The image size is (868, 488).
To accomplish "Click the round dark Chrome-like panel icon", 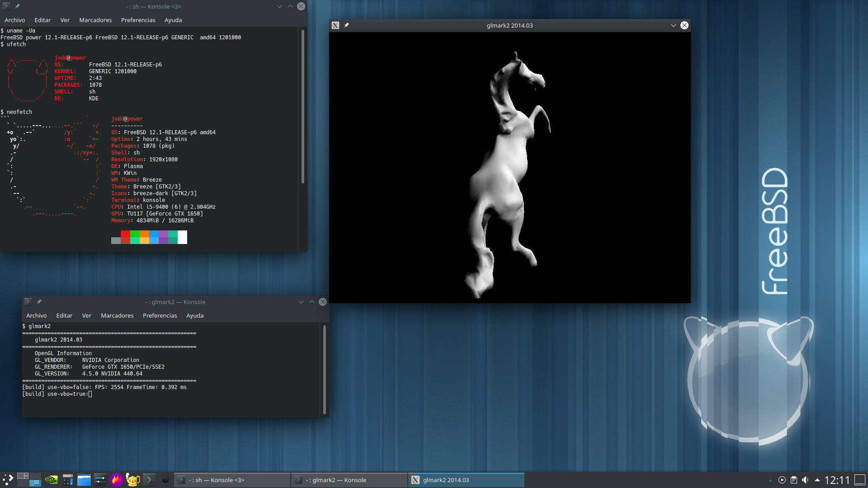I will [x=165, y=480].
